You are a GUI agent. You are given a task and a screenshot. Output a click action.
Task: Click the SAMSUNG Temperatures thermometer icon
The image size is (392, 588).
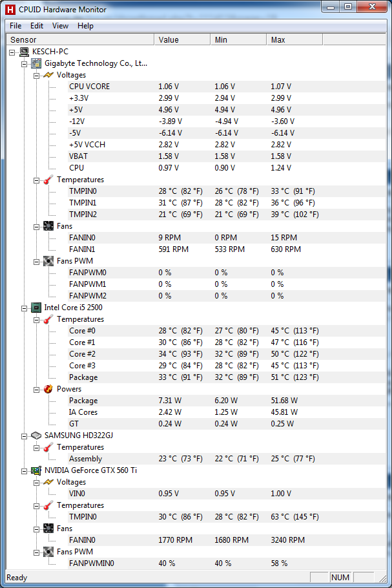click(48, 447)
